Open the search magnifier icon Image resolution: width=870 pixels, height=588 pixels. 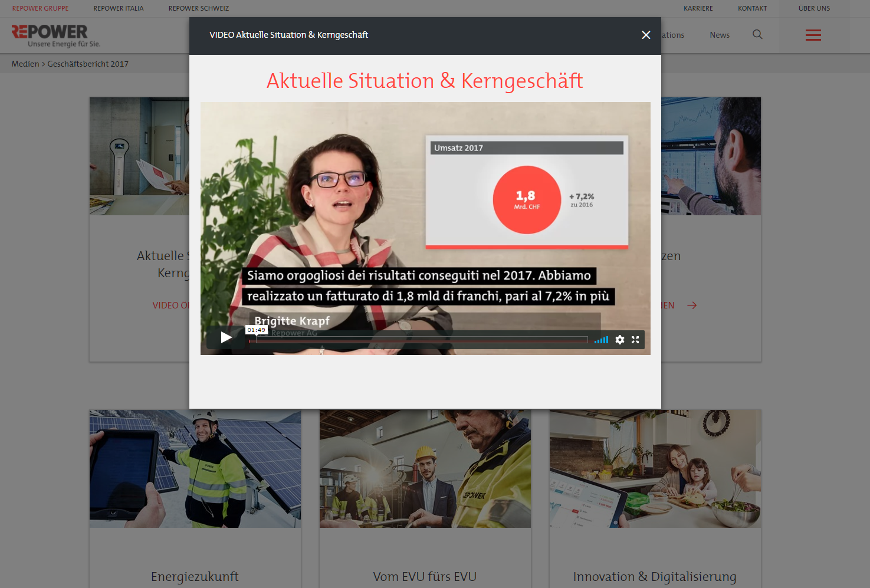pyautogui.click(x=757, y=35)
